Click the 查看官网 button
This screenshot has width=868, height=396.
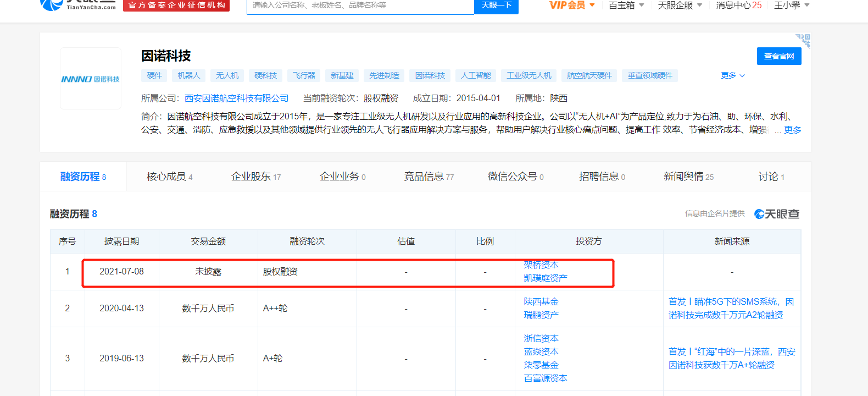(779, 56)
